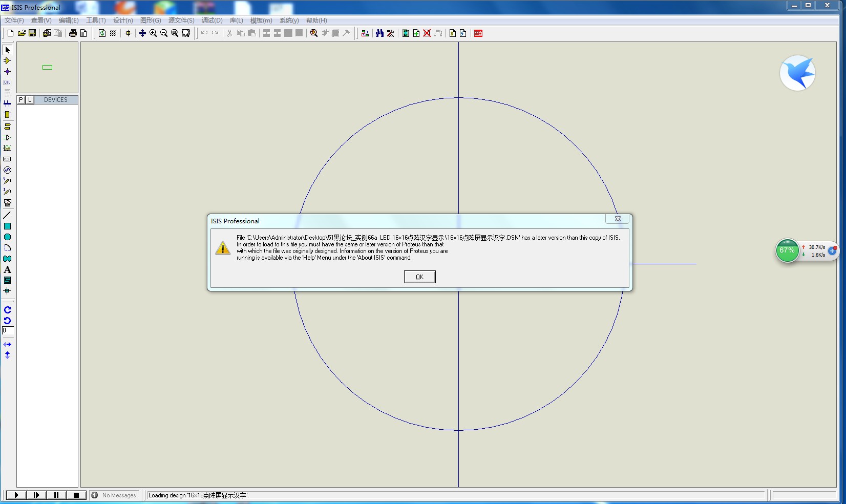Open the 帮助(H) menu
This screenshot has width=846, height=504.
(316, 20)
